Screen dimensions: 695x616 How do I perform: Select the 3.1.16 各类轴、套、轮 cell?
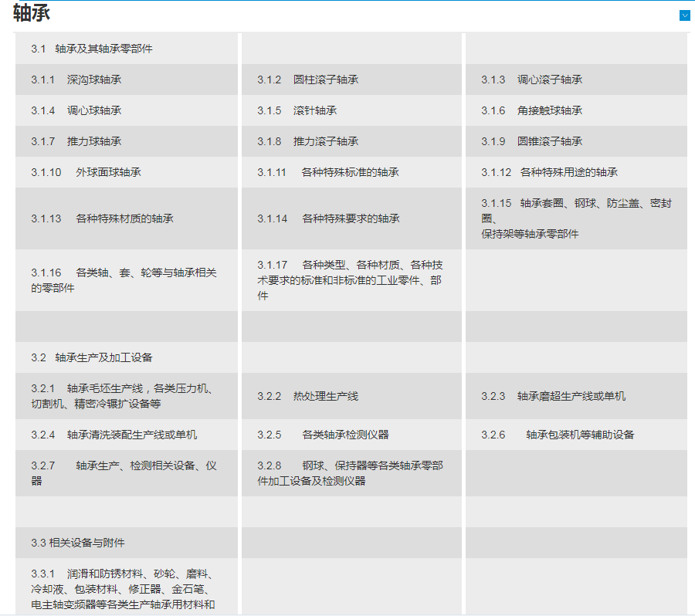127,280
